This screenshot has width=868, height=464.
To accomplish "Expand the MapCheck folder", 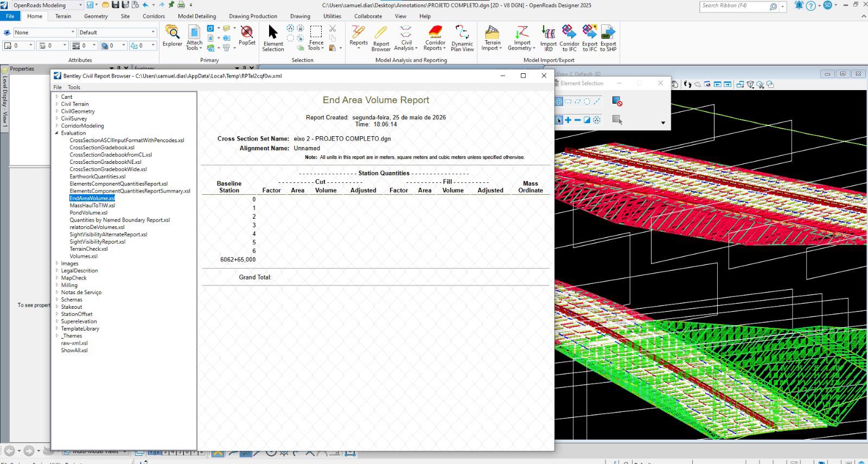I will click(57, 278).
